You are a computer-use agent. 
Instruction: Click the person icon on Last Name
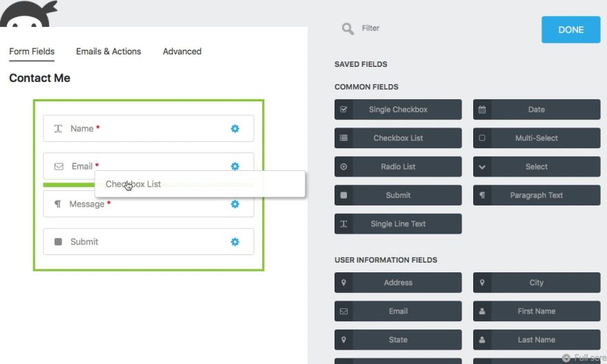tap(482, 340)
